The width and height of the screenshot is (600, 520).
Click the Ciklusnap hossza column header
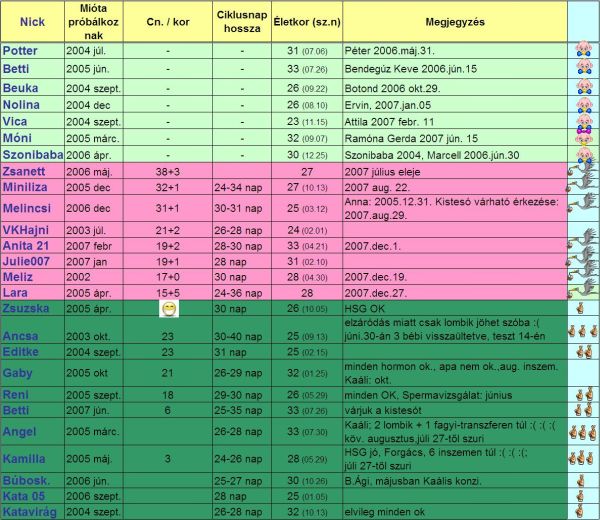click(x=240, y=21)
